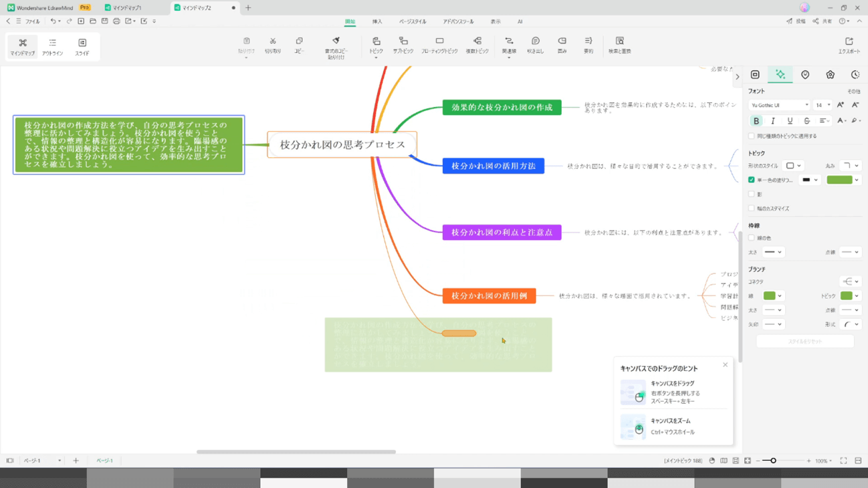868x488 pixels.
Task: Increase font size with A+ icon
Action: pyautogui.click(x=841, y=105)
